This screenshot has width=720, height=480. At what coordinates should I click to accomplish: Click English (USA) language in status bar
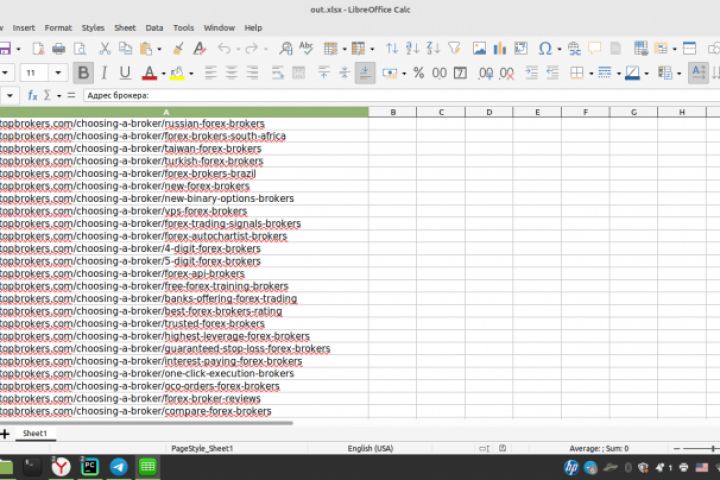tap(370, 448)
